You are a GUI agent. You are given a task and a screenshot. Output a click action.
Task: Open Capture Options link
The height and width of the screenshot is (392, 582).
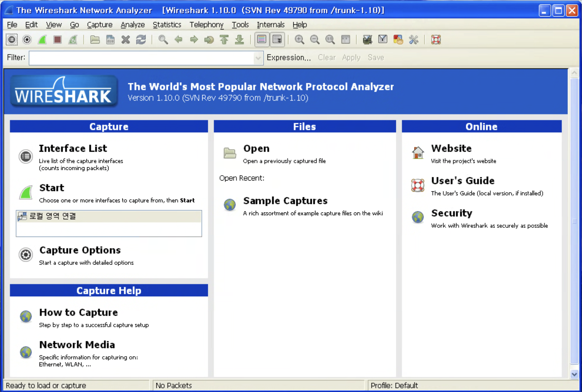(x=80, y=250)
